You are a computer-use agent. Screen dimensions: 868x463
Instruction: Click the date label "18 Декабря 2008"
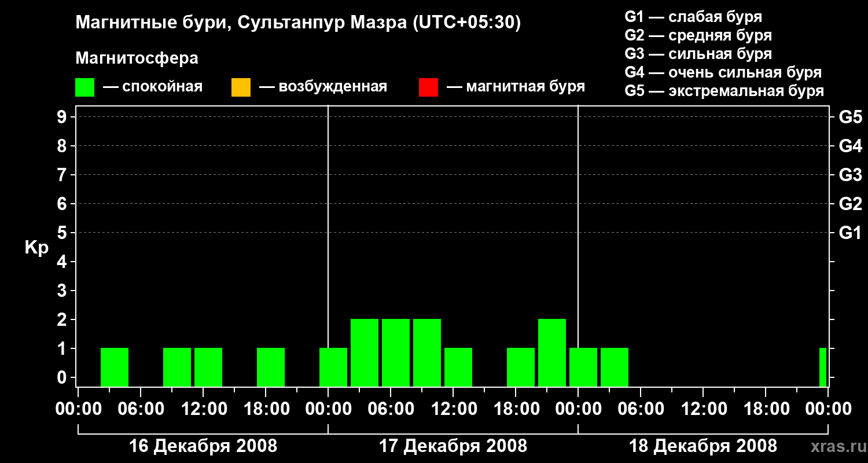click(x=703, y=446)
